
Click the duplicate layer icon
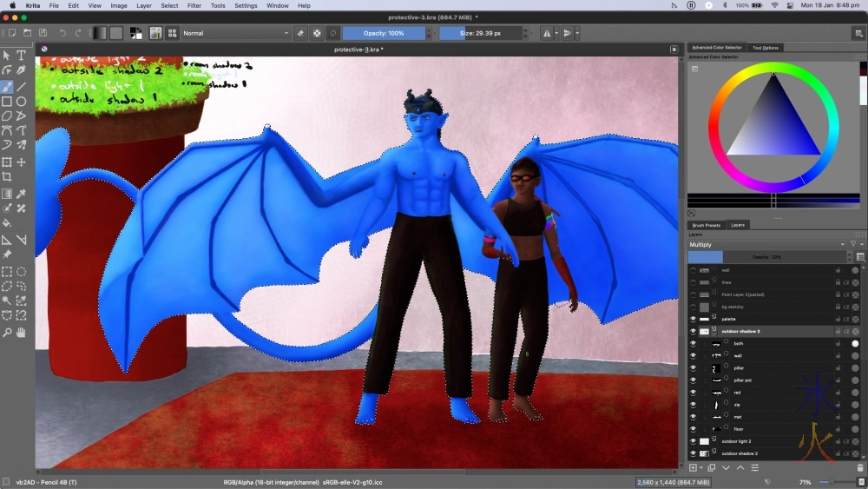coord(711,467)
